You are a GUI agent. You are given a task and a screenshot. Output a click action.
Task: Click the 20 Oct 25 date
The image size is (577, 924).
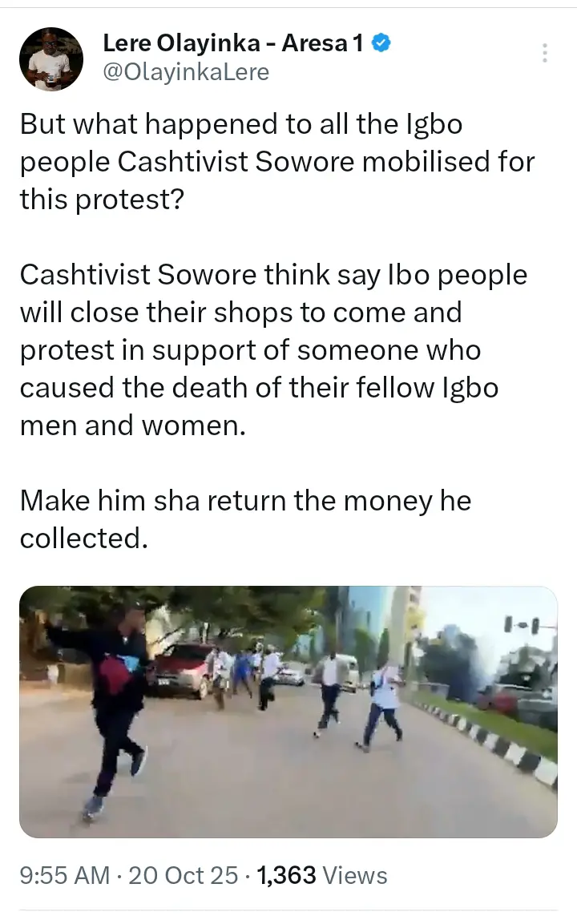pyautogui.click(x=184, y=875)
